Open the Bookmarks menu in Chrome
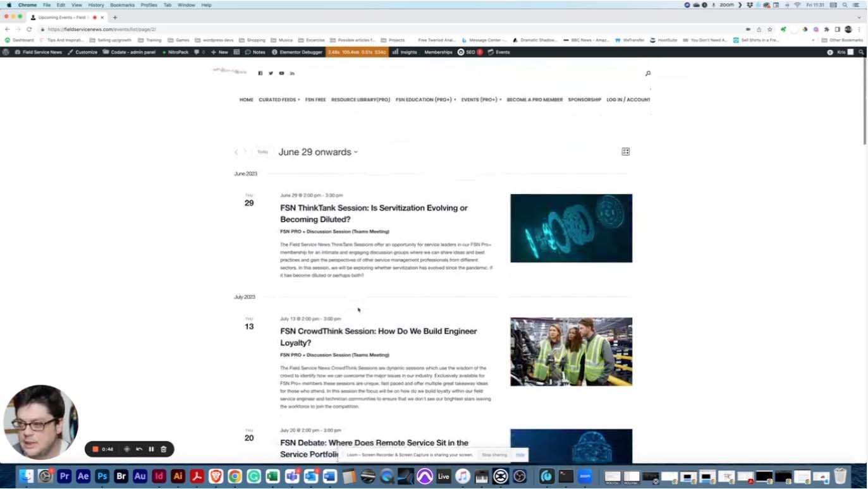The height and width of the screenshot is (489, 868). pyautogui.click(x=122, y=5)
